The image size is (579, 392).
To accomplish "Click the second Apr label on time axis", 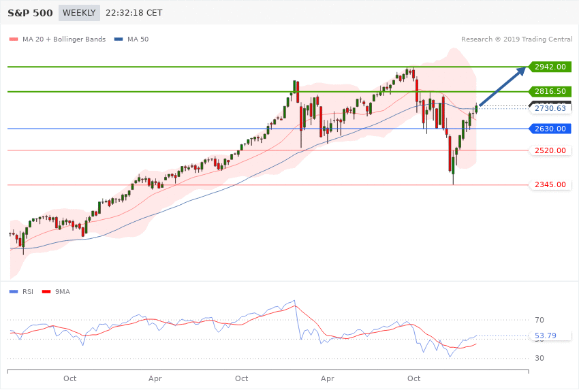I will click(x=328, y=378).
